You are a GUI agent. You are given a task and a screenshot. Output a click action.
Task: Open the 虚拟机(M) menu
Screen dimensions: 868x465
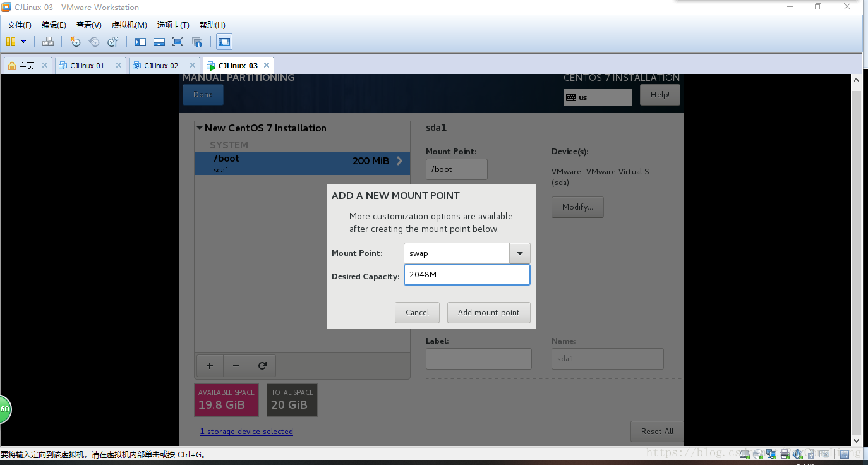pyautogui.click(x=129, y=25)
